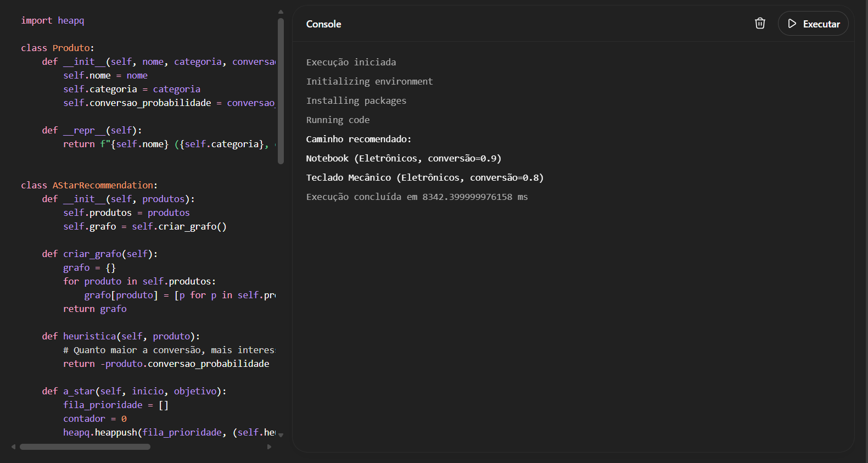The width and height of the screenshot is (868, 463).
Task: Place cursor on 'def criar_grafo(self):' line
Action: [x=99, y=254]
